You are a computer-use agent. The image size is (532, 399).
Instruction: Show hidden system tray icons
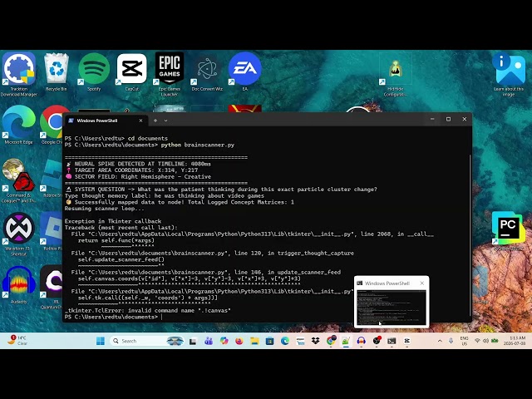(x=440, y=341)
